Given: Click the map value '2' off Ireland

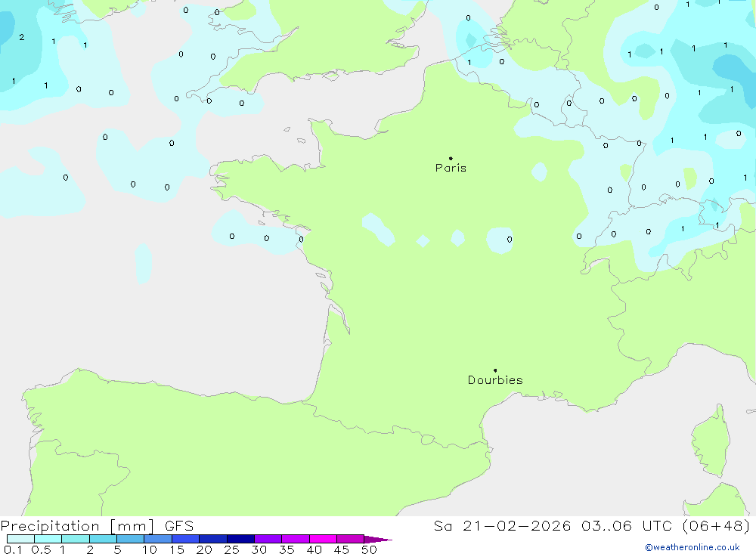Looking at the screenshot, I should tap(22, 37).
